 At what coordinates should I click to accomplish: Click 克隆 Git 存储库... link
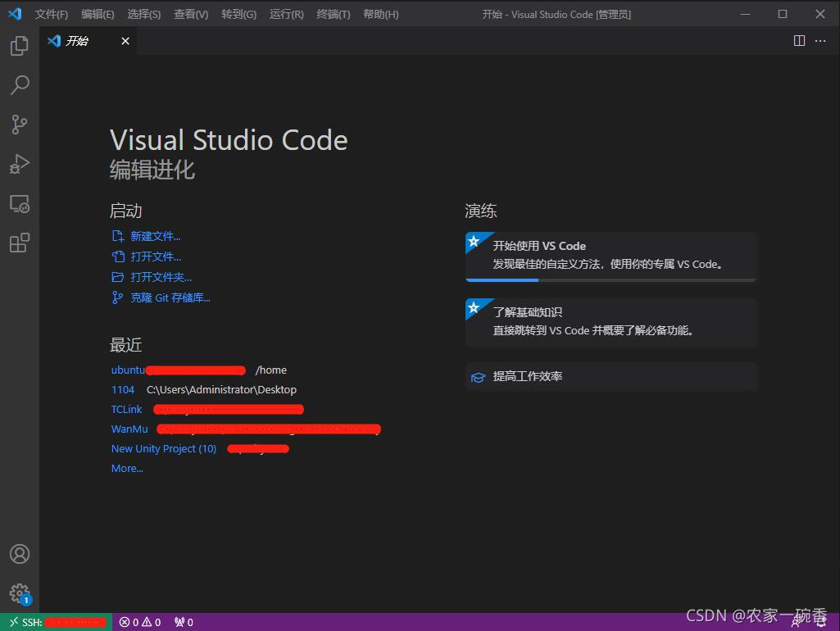(x=170, y=297)
